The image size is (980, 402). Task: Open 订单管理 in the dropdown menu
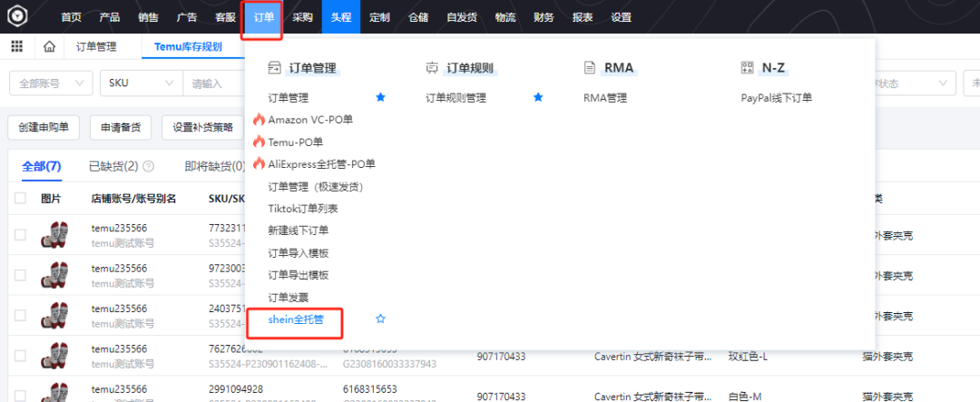pyautogui.click(x=289, y=97)
